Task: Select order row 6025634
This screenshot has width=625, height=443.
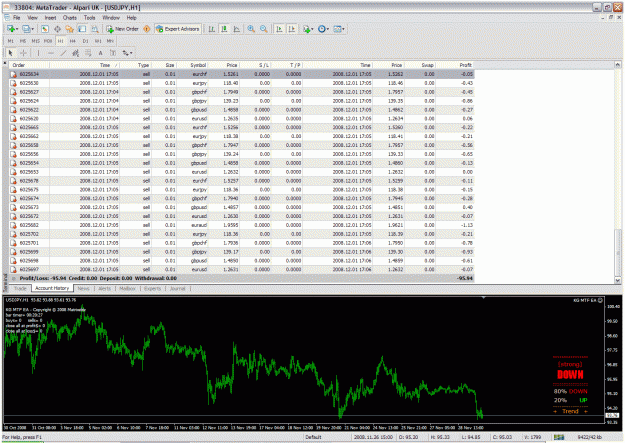Action: (242, 74)
